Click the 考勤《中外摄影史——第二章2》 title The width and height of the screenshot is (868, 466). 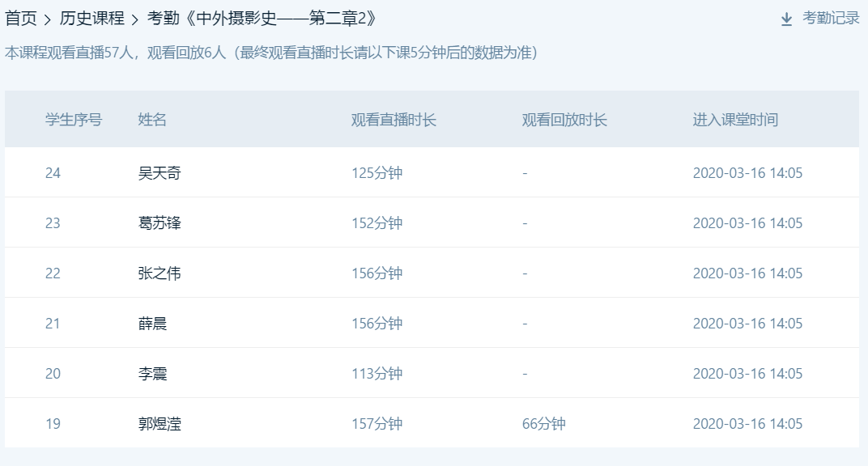click(x=262, y=19)
